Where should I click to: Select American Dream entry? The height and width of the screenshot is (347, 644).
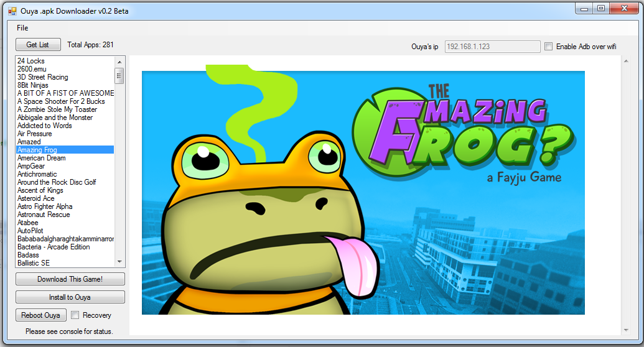tap(65, 158)
